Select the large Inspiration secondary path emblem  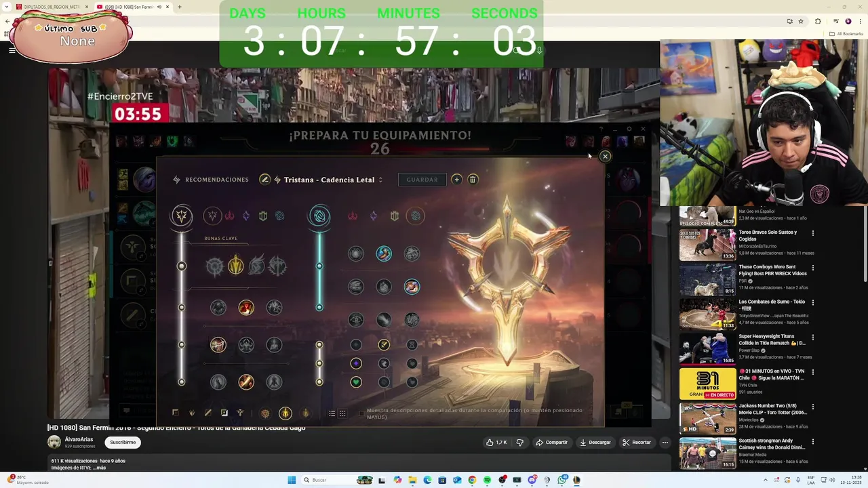tap(319, 216)
